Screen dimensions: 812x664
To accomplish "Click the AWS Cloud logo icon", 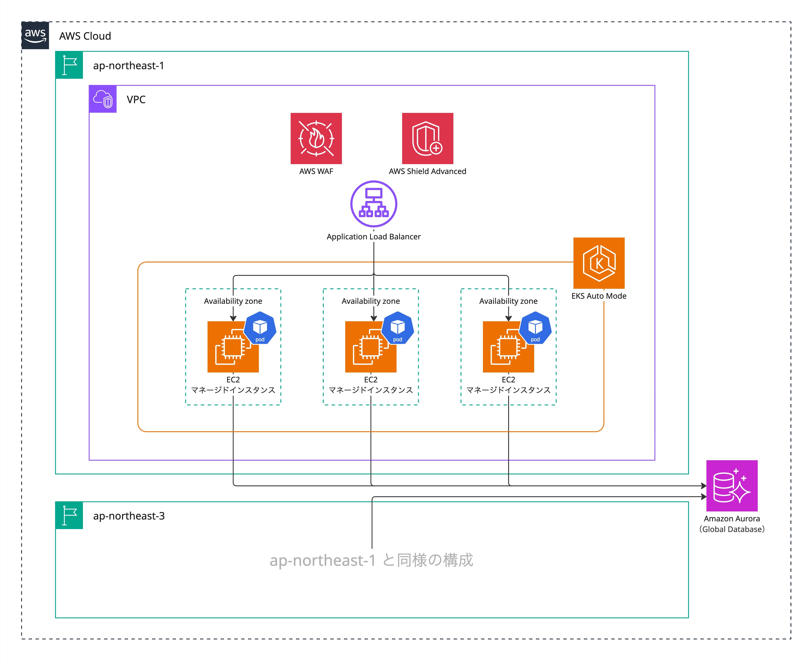I will (x=35, y=35).
